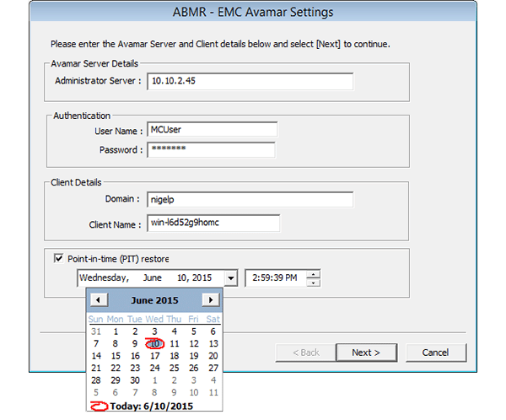The height and width of the screenshot is (420, 506).
Task: Go to previous month in calendar
Action: [x=99, y=300]
